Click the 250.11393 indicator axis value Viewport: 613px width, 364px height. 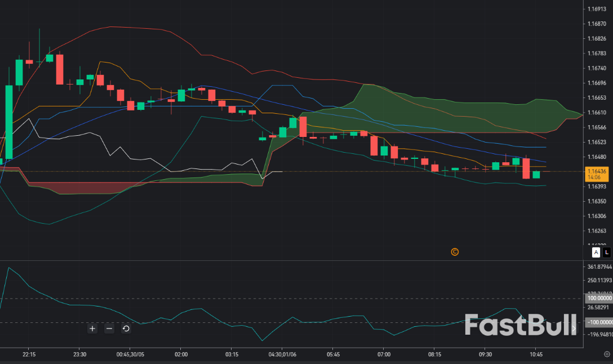click(x=599, y=281)
